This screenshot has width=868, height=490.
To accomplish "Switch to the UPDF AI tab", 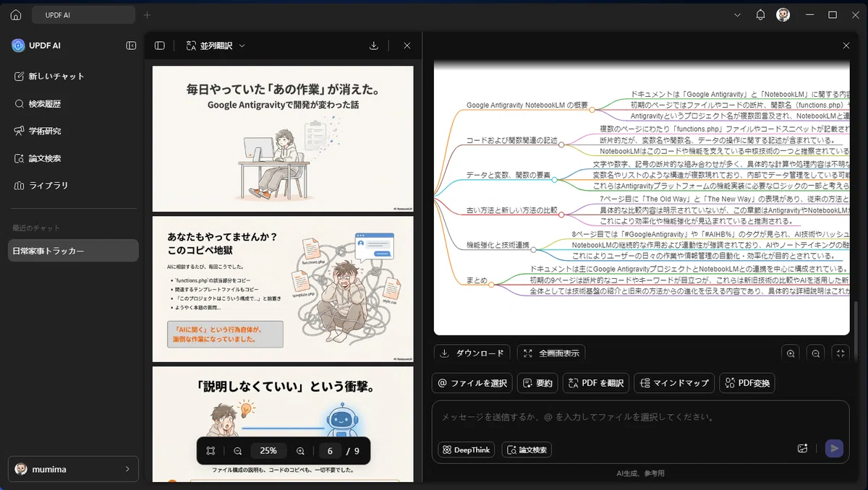I will [x=84, y=14].
